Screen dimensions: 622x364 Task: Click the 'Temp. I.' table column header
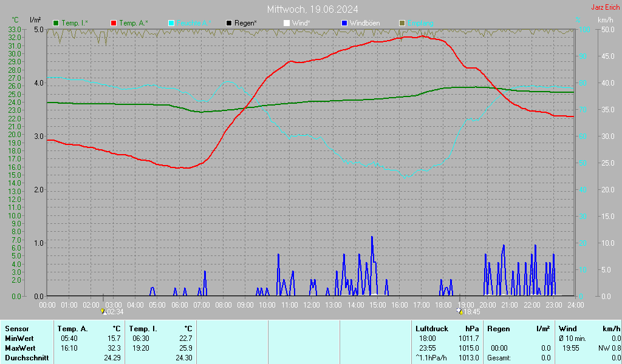coord(143,329)
